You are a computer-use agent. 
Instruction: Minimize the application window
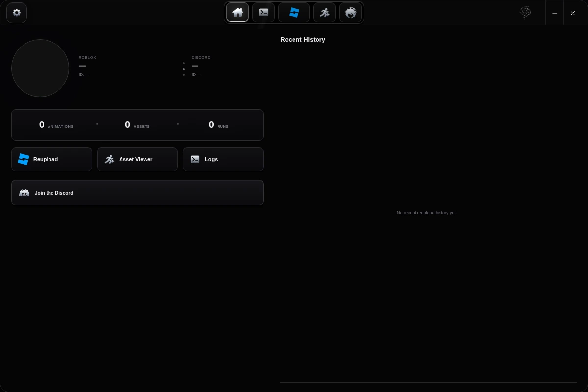click(x=555, y=13)
